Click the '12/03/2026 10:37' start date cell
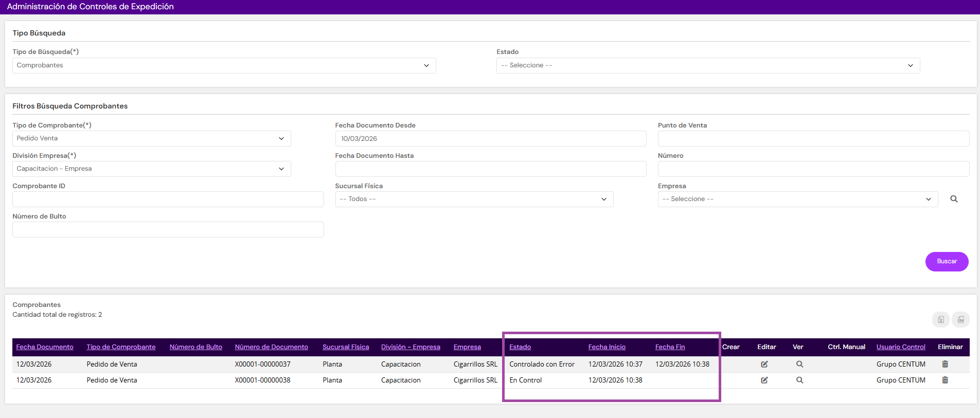This screenshot has width=980, height=418. click(x=615, y=364)
